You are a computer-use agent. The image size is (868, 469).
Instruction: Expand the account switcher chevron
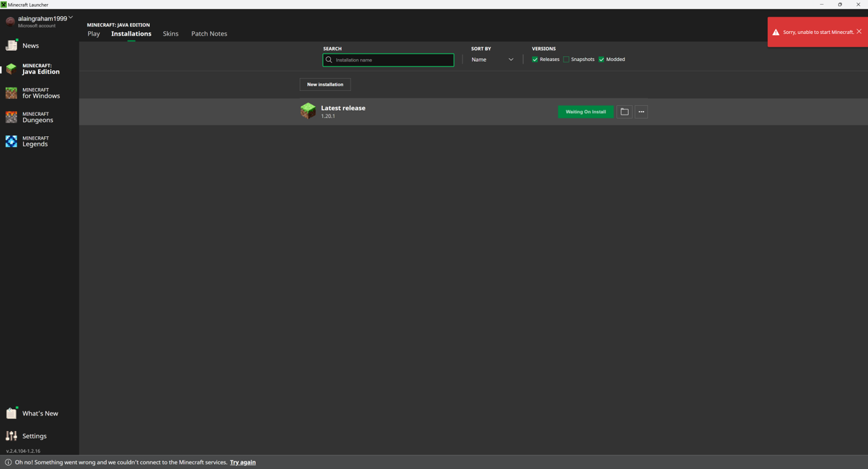pos(71,18)
